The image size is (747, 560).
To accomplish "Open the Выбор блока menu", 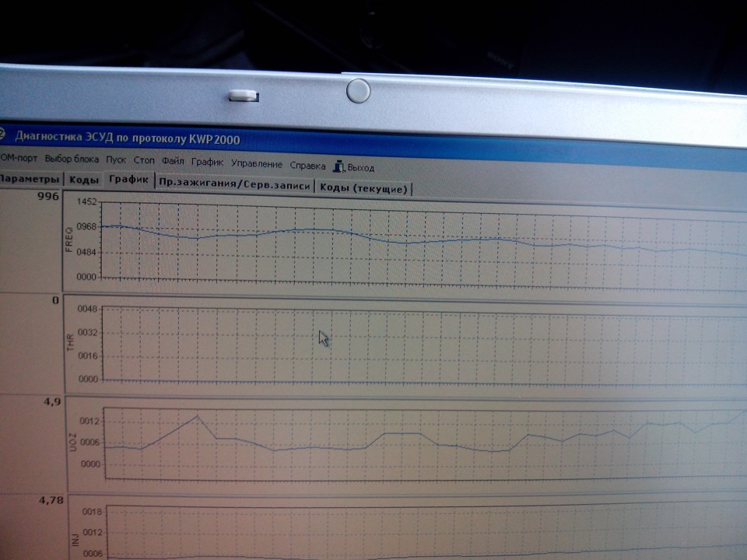I will [x=72, y=159].
